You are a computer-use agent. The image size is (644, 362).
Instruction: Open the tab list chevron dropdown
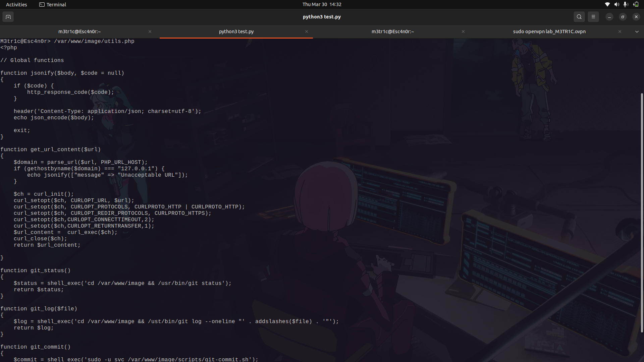tap(637, 32)
